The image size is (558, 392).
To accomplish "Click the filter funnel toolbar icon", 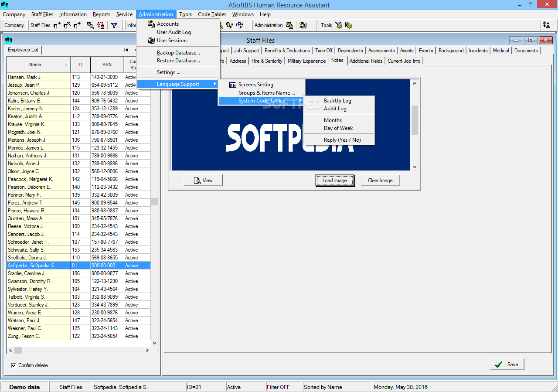I will pos(114,25).
